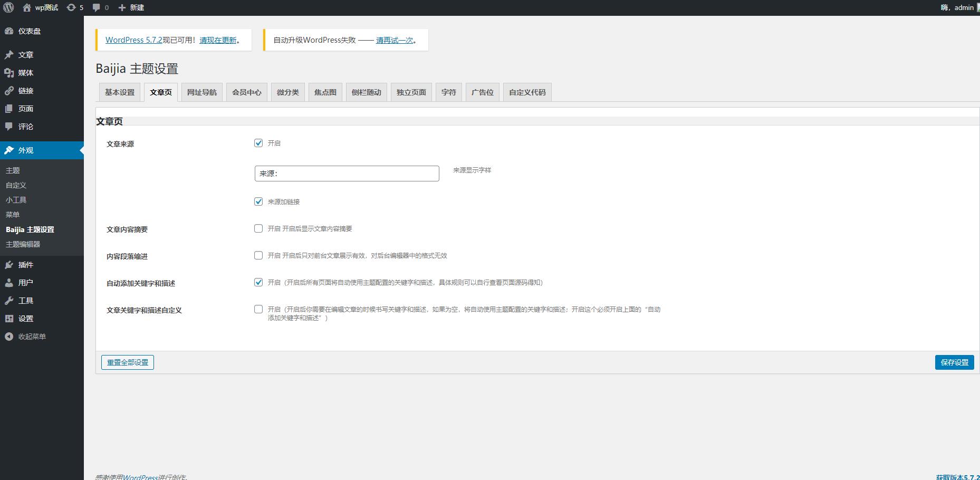
Task: Click the 评论 comment icon in the sidebar
Action: 9,127
